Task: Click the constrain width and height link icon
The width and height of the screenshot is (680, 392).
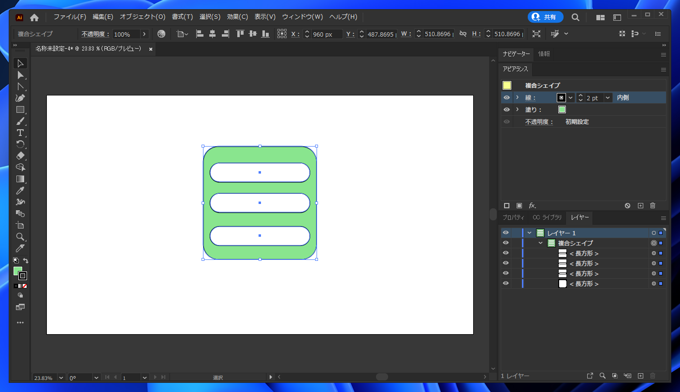Action: 463,34
